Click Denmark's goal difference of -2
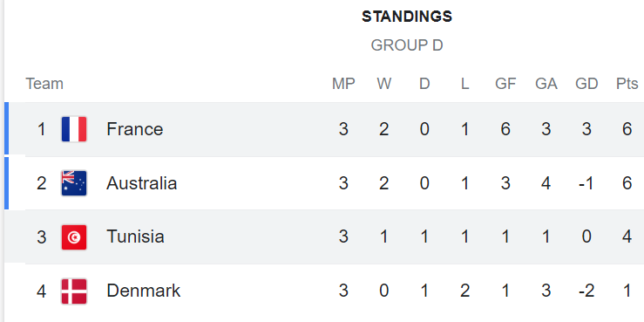The image size is (644, 322). 586,291
